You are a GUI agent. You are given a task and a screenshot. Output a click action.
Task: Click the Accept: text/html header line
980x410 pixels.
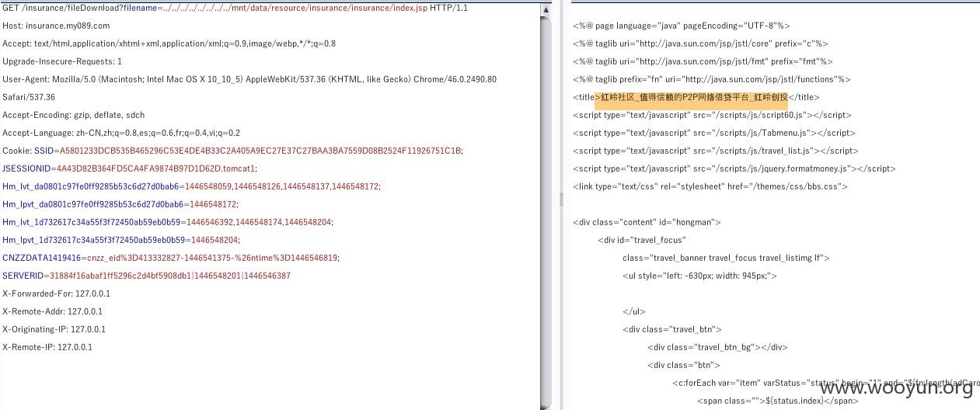click(x=169, y=43)
